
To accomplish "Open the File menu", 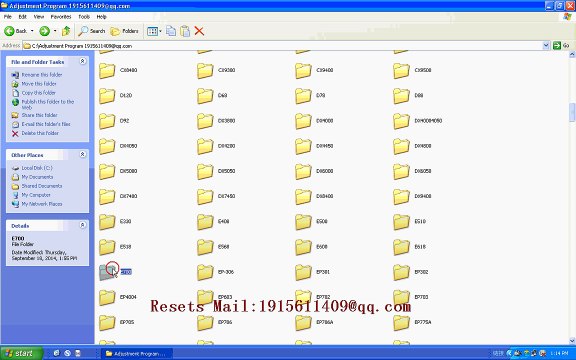I will (8, 17).
